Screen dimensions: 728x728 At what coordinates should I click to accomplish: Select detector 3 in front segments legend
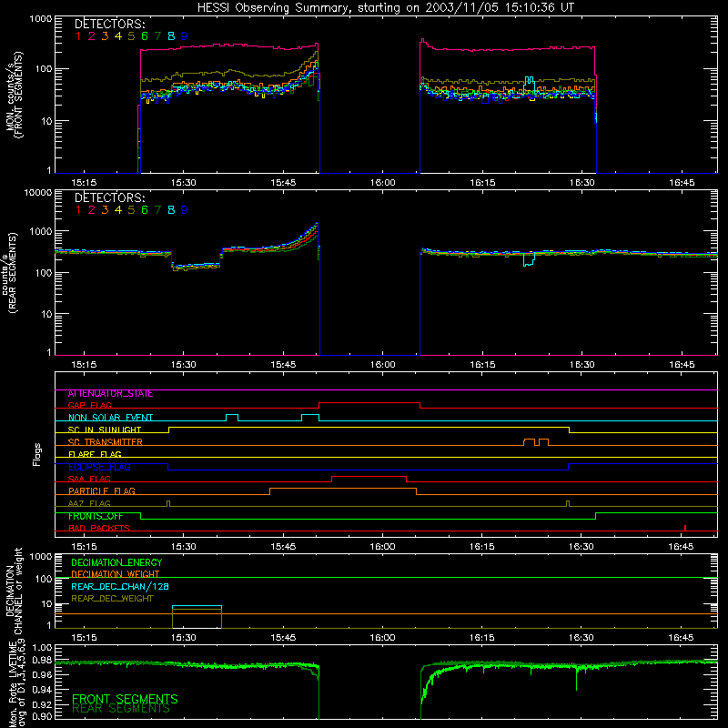tap(105, 36)
